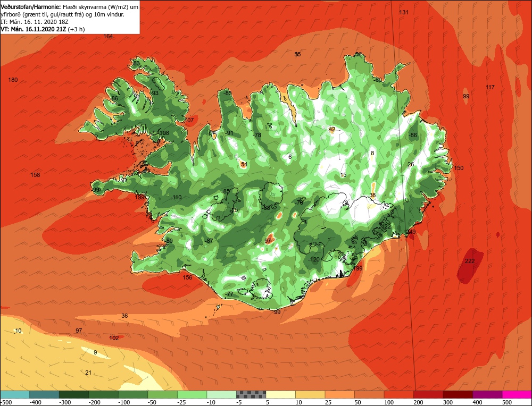
Task: Click the 107 value in the Westfjords bay
Action: tap(189, 120)
